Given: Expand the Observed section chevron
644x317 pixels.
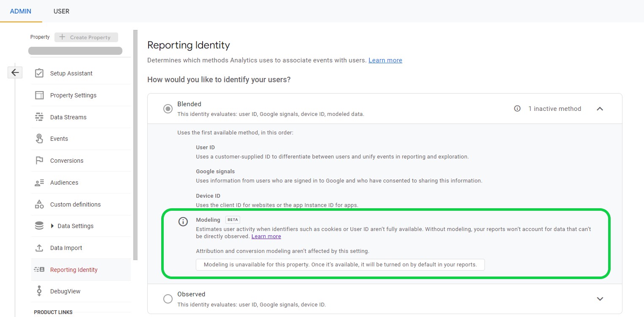Looking at the screenshot, I should (x=600, y=299).
